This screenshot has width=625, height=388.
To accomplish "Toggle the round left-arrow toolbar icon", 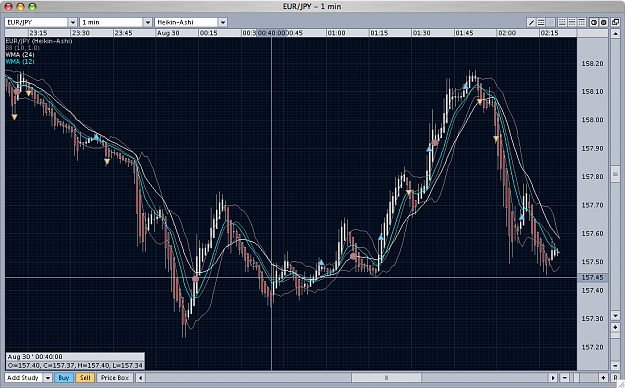I will [x=594, y=22].
